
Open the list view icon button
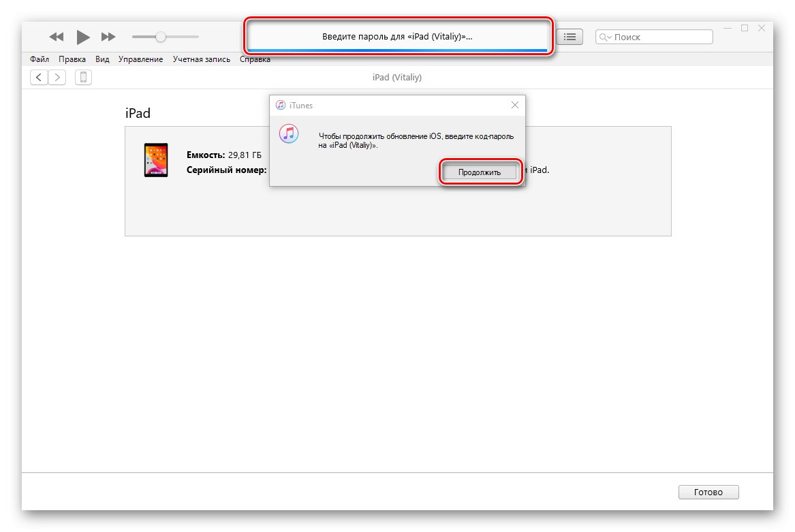pyautogui.click(x=570, y=37)
